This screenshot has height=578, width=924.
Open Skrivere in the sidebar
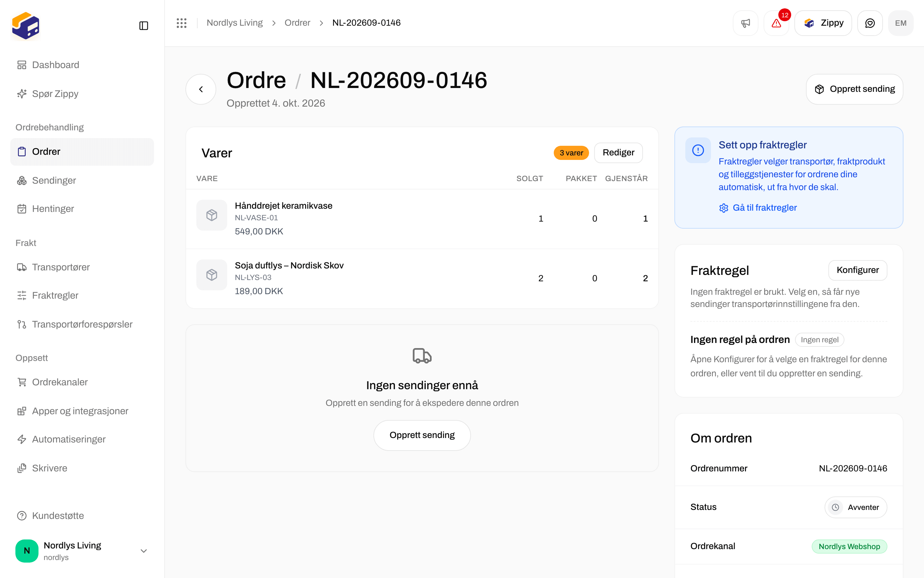point(82,468)
